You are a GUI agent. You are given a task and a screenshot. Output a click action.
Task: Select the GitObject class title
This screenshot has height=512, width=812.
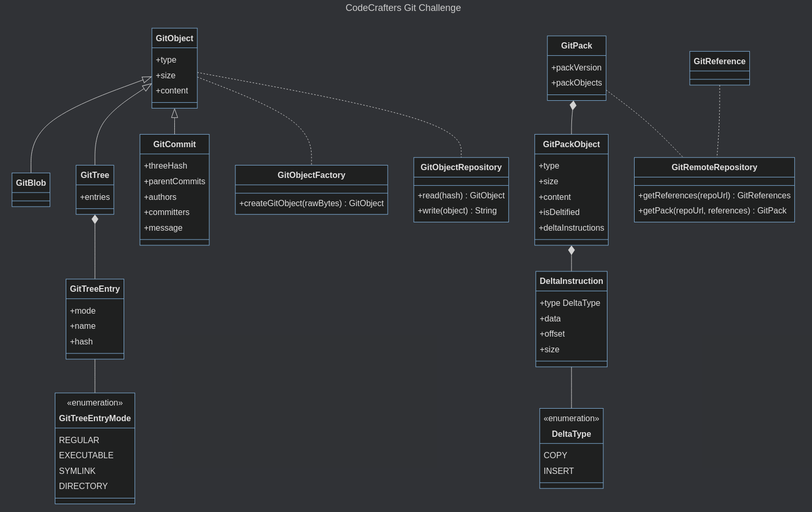[x=174, y=38]
